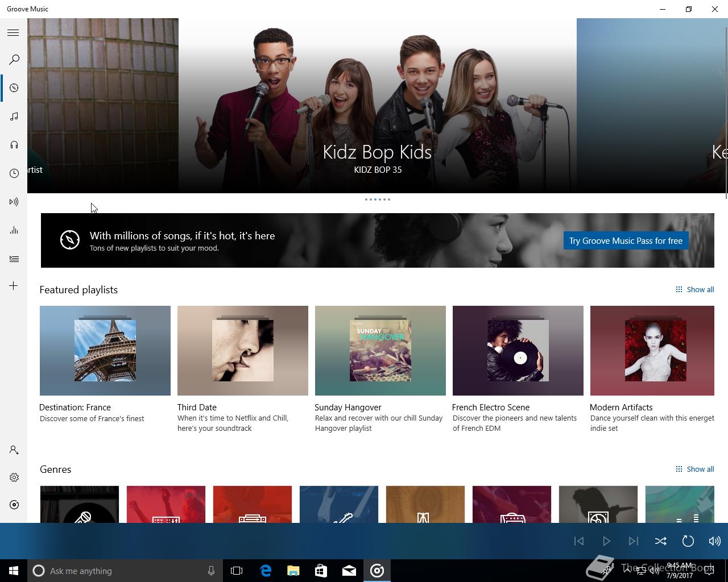728x582 pixels.
Task: Show all Featured playlists
Action: (694, 289)
